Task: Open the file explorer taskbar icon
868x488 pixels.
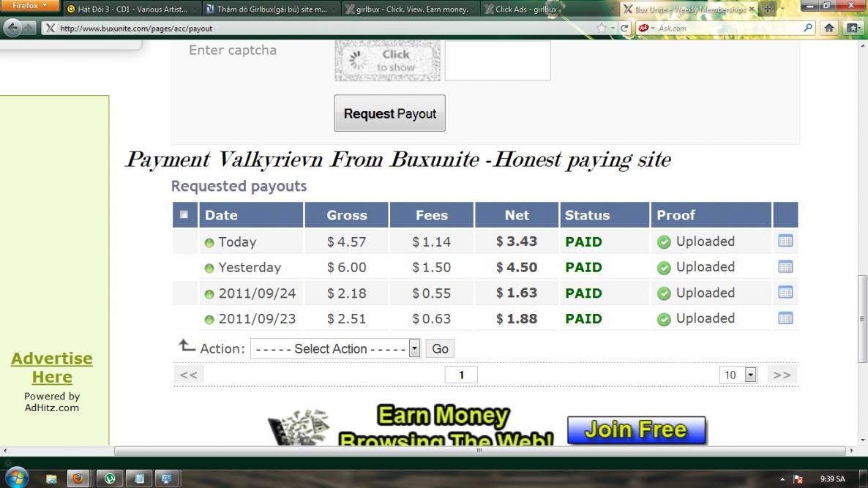Action: (x=51, y=478)
